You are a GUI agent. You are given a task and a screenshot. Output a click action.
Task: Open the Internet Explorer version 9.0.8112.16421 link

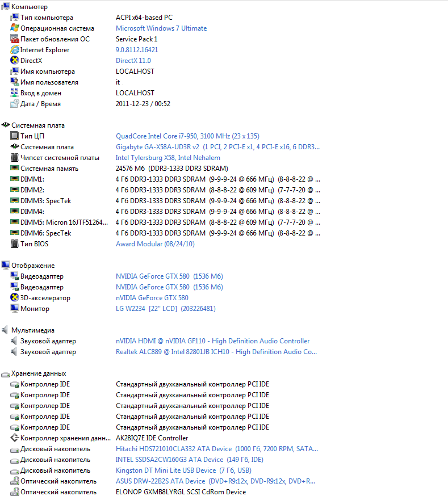click(x=137, y=50)
